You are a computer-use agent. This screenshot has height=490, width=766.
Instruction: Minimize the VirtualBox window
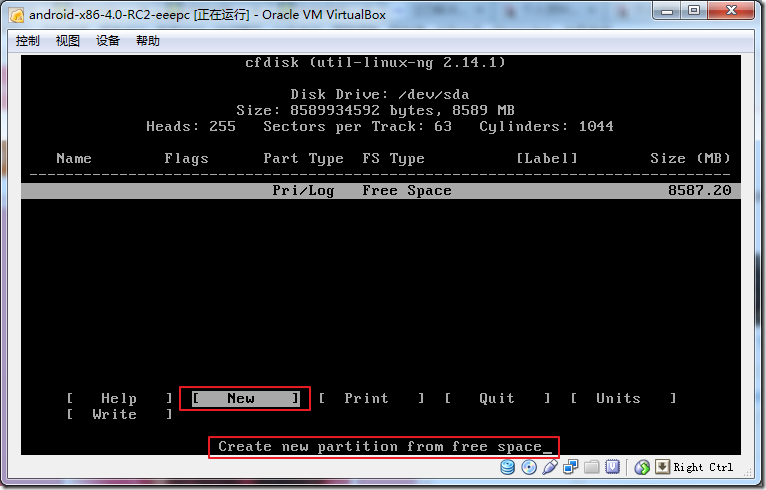pos(668,11)
